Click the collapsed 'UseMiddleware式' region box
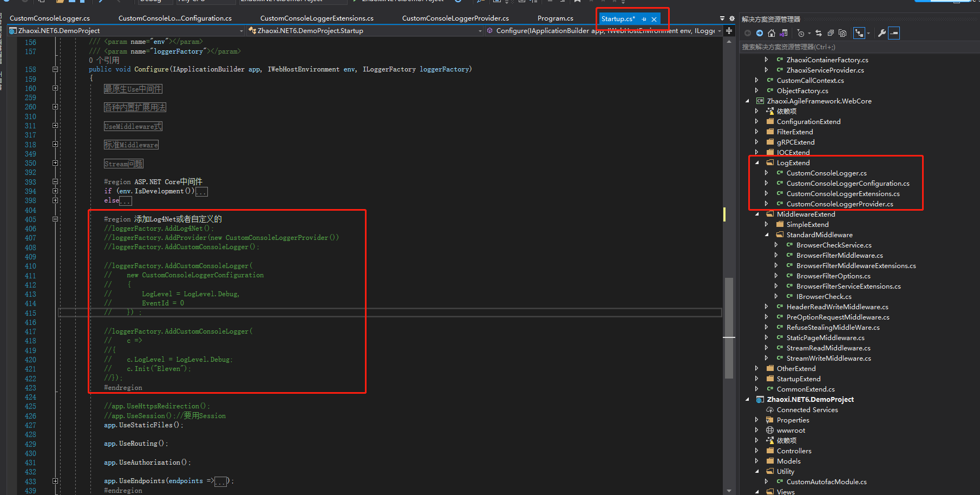This screenshot has height=495, width=980. point(133,126)
